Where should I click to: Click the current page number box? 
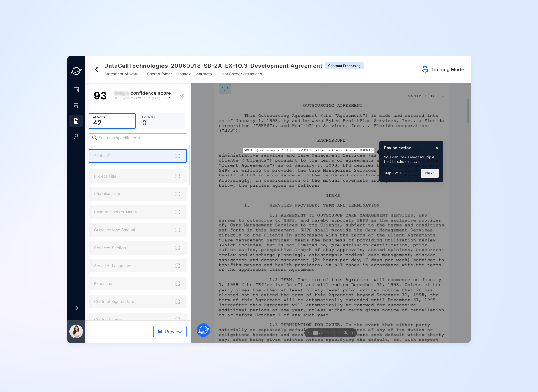click(316, 333)
